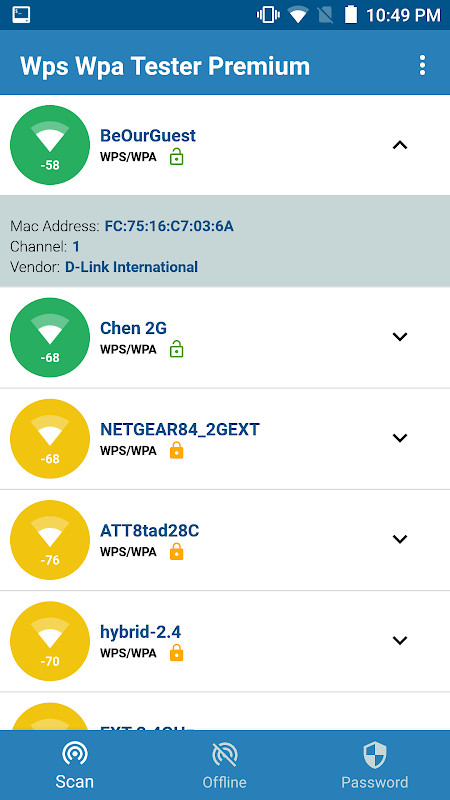Click the green unlocked padlock beside BeOurGuest
The image size is (450, 800).
(x=177, y=157)
